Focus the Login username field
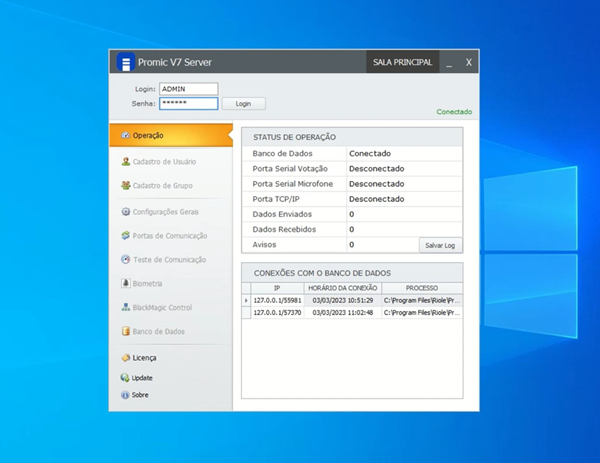The image size is (600, 463). (189, 89)
